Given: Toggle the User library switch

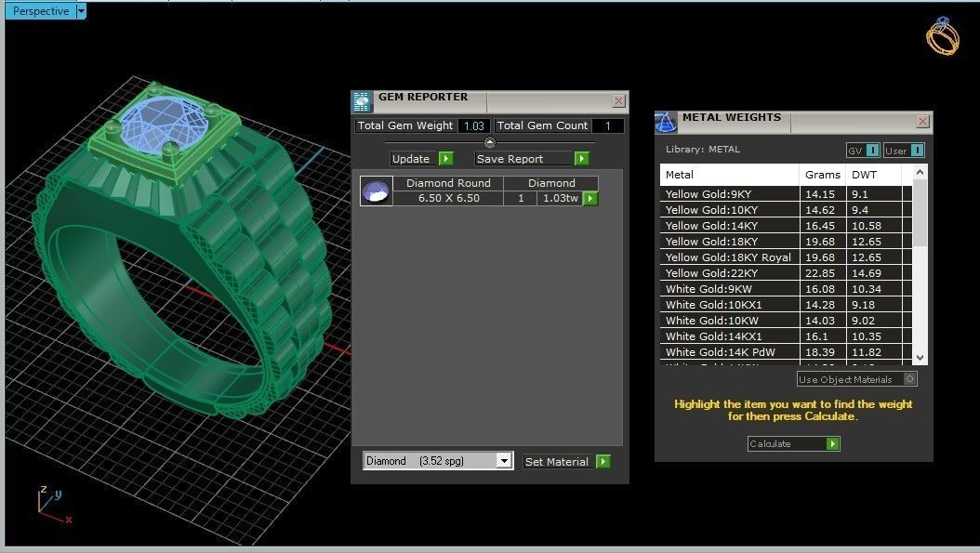Looking at the screenshot, I should 917,151.
